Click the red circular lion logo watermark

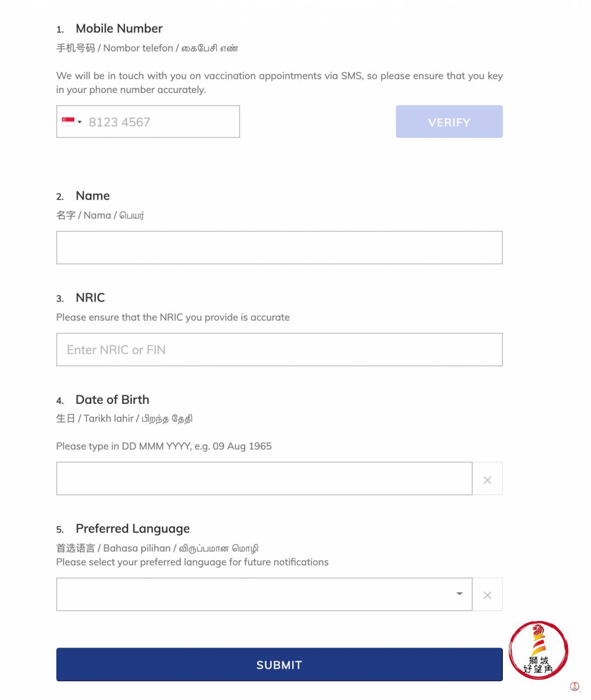[538, 650]
